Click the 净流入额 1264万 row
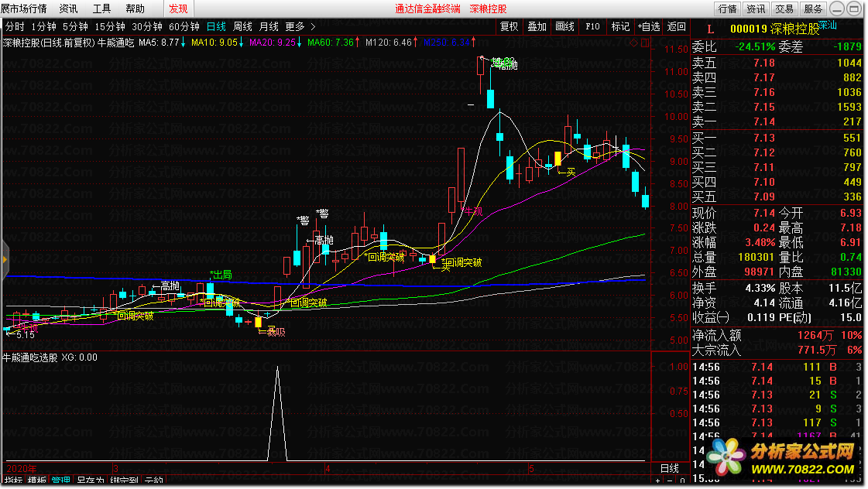Screen dimensions: 868x489 (x=777, y=335)
